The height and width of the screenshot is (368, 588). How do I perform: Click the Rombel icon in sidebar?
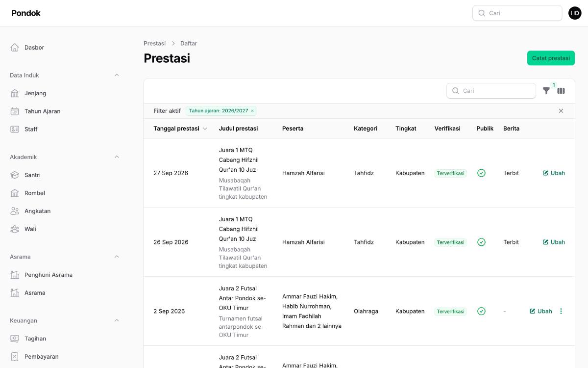click(x=15, y=193)
